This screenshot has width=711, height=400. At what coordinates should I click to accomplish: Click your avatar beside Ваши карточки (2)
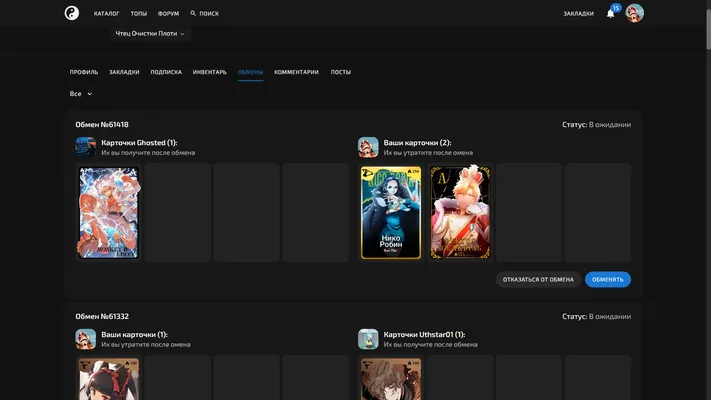[368, 147]
